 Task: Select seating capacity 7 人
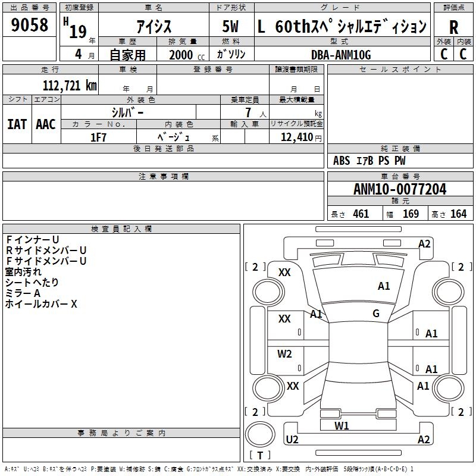tap(256, 112)
